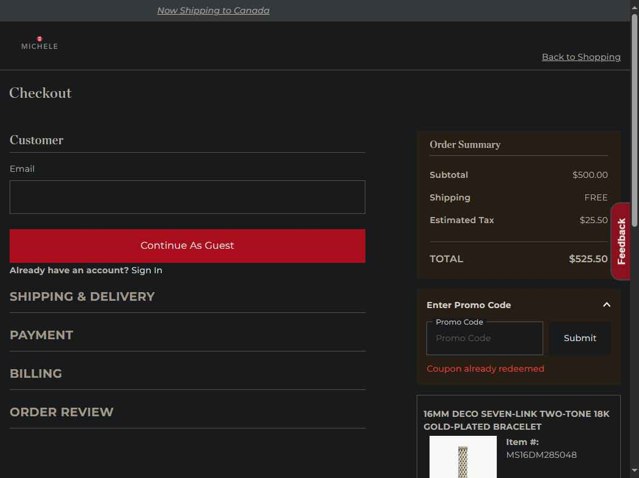This screenshot has height=478, width=639.
Task: Open the Billing section
Action: [36, 373]
